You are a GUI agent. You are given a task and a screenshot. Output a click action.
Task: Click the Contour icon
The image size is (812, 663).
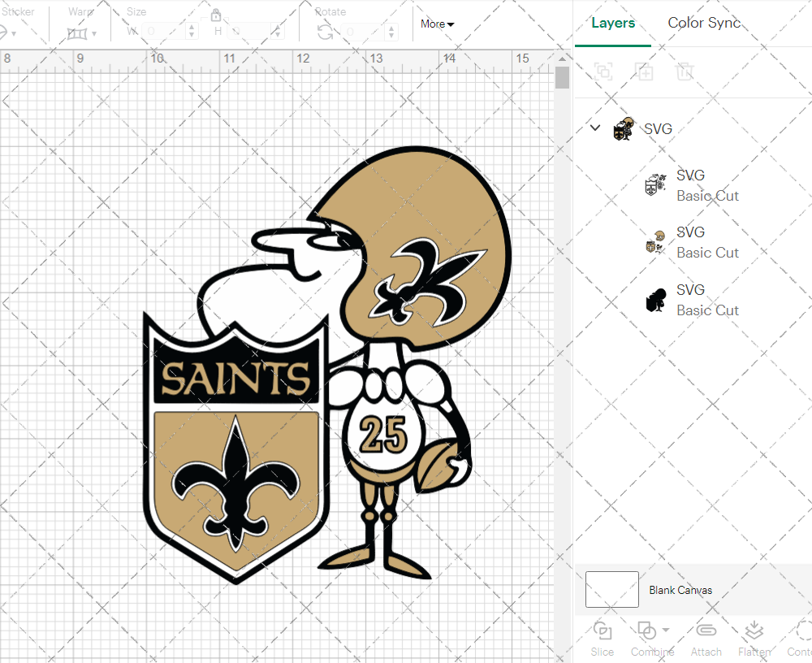pos(801,631)
